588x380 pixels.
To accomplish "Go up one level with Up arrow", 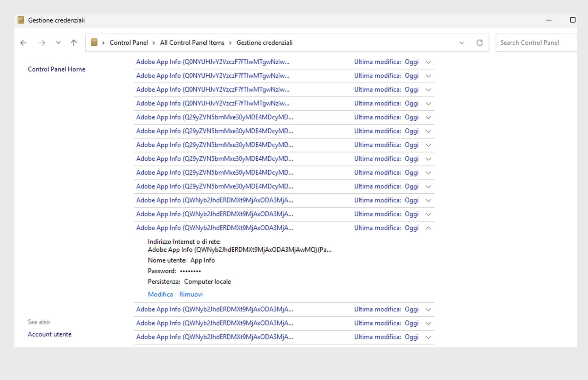I will (73, 43).
